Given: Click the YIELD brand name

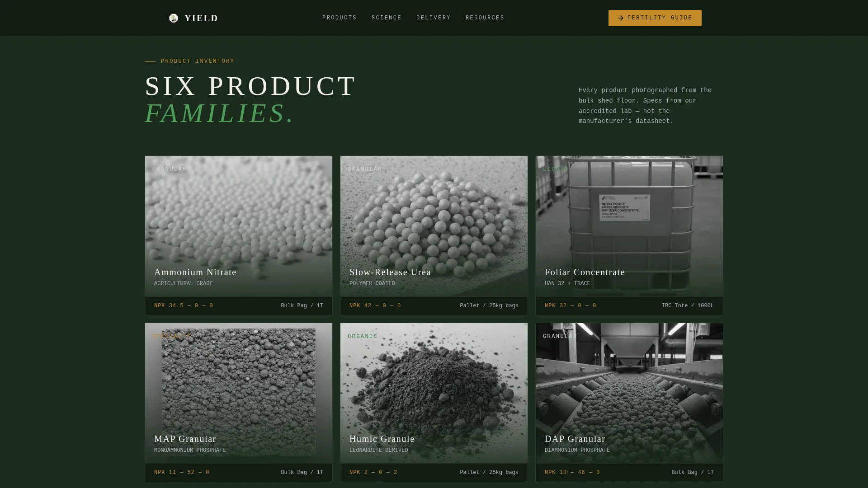Looking at the screenshot, I should [x=201, y=18].
